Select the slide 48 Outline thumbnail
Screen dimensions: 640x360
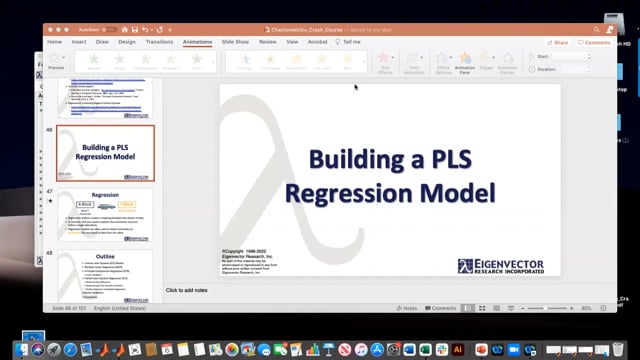(x=105, y=276)
